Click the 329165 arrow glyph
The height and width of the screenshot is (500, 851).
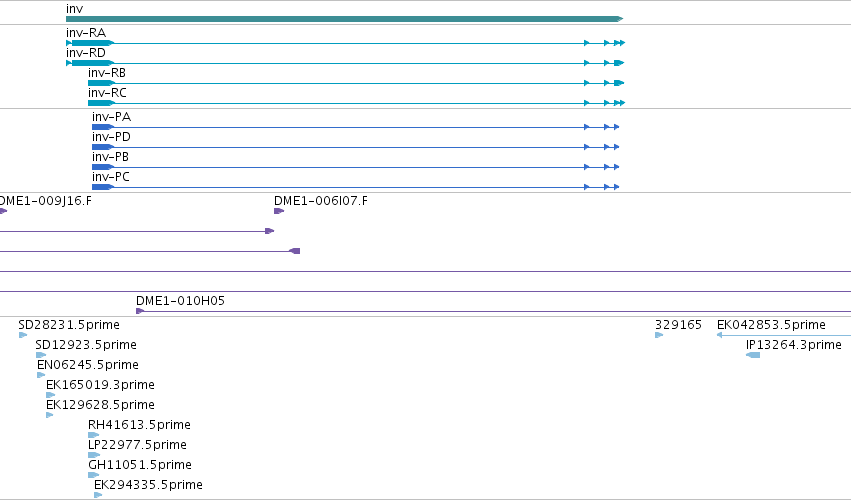click(659, 335)
